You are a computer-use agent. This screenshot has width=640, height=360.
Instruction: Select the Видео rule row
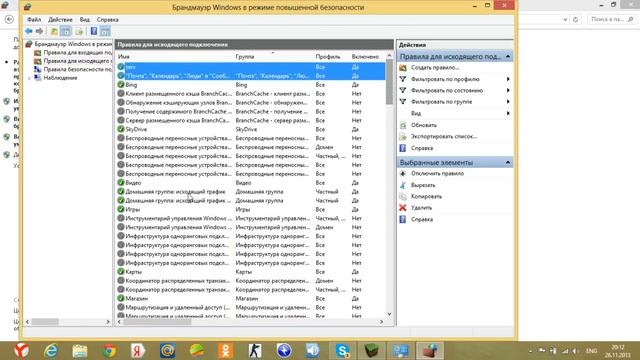250,183
